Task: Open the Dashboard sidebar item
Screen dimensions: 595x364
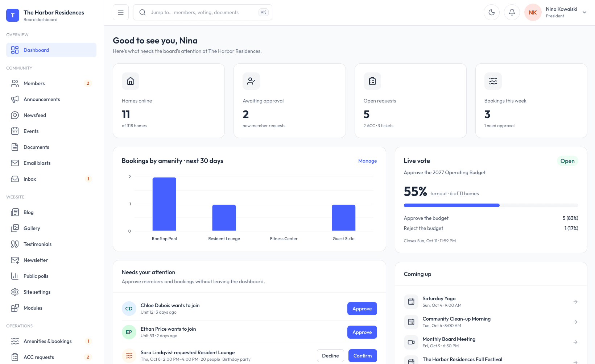Action: pos(51,50)
